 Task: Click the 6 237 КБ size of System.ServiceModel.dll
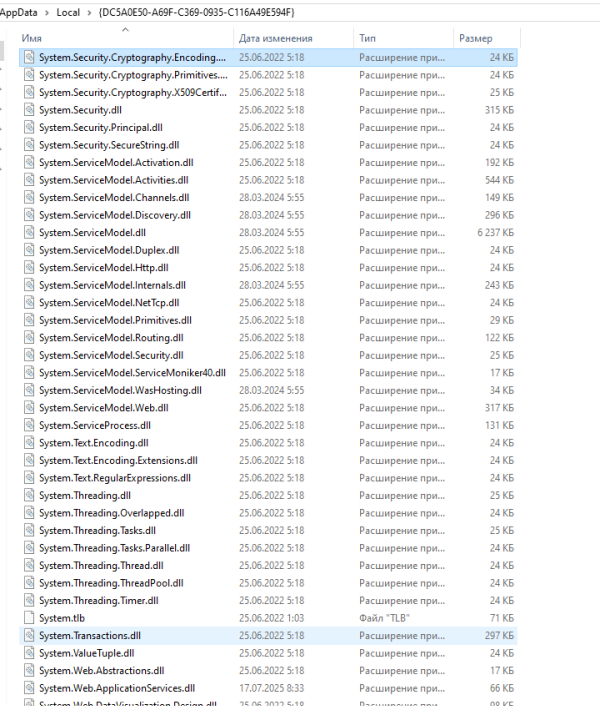[495, 233]
